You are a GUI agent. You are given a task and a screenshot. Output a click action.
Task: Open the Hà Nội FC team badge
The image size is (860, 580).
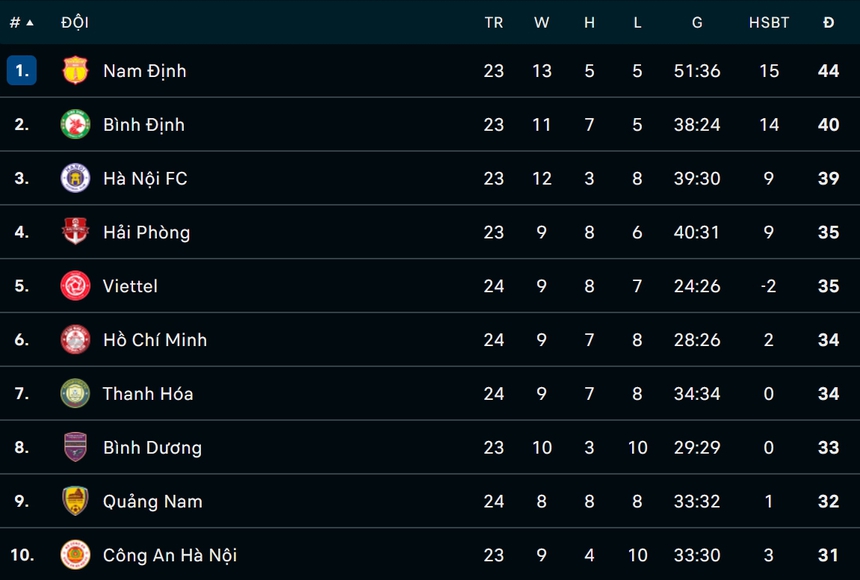[75, 179]
